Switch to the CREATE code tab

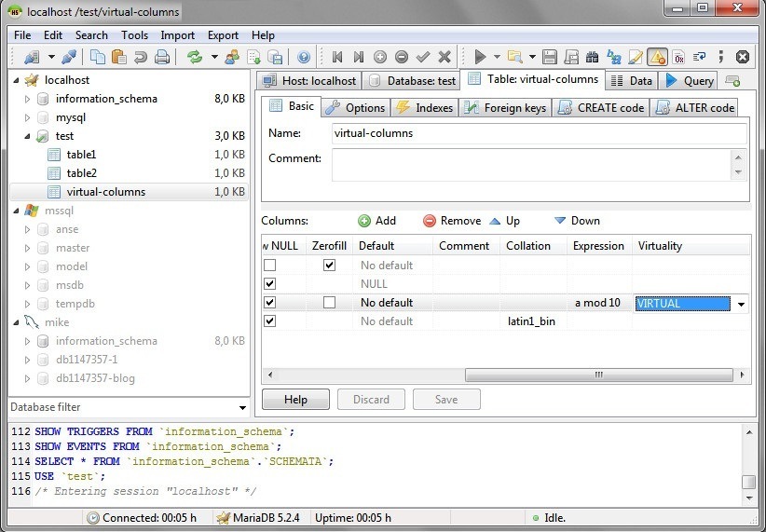coord(601,108)
